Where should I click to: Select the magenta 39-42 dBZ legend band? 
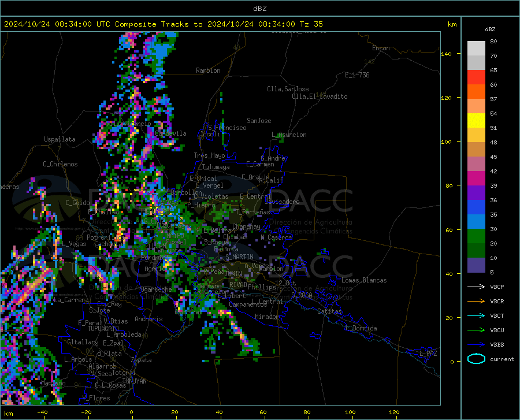[476, 179]
